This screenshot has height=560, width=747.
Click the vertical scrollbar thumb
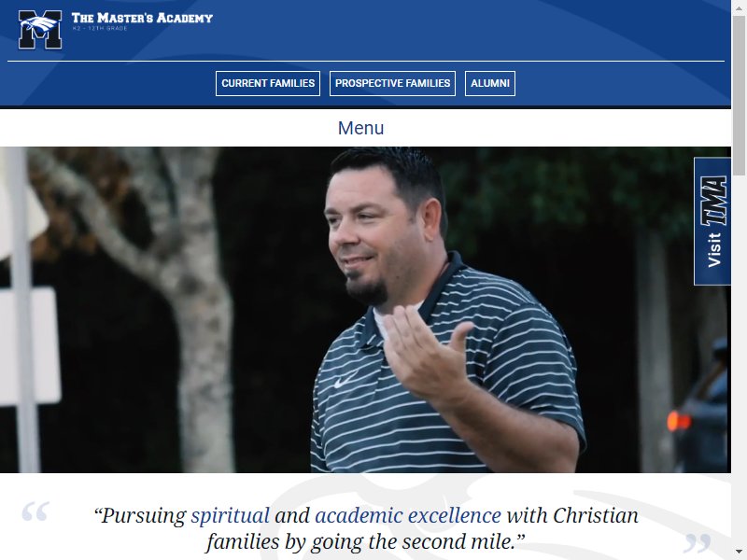click(x=739, y=94)
